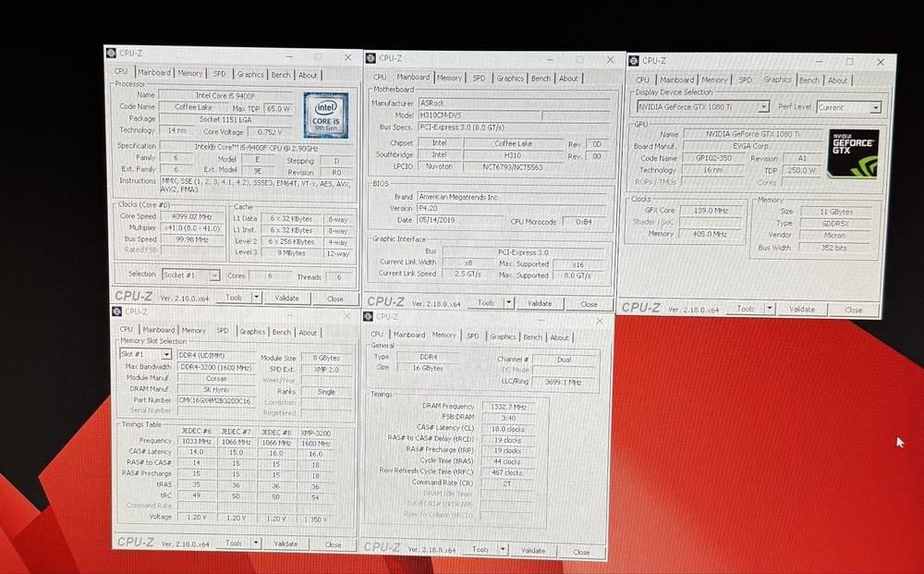This screenshot has height=574, width=924.
Task: Click the Intel Core i5 9400F name field
Action: tap(225, 95)
